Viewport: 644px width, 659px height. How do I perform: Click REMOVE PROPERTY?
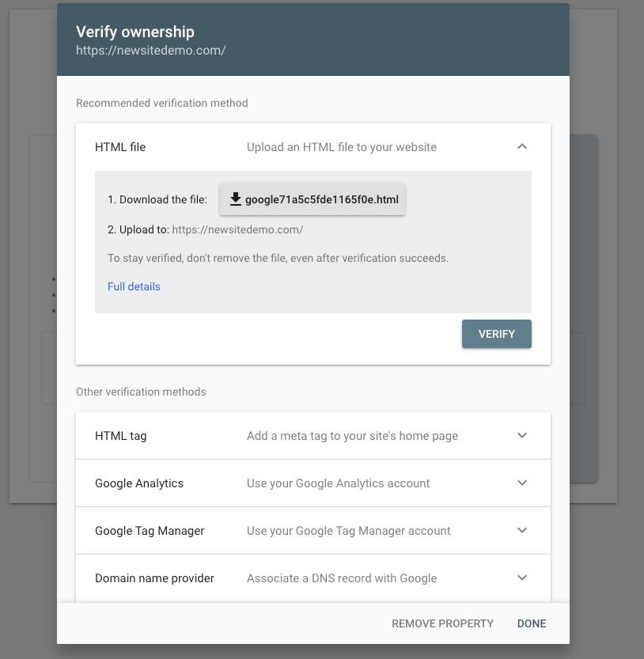tap(442, 623)
